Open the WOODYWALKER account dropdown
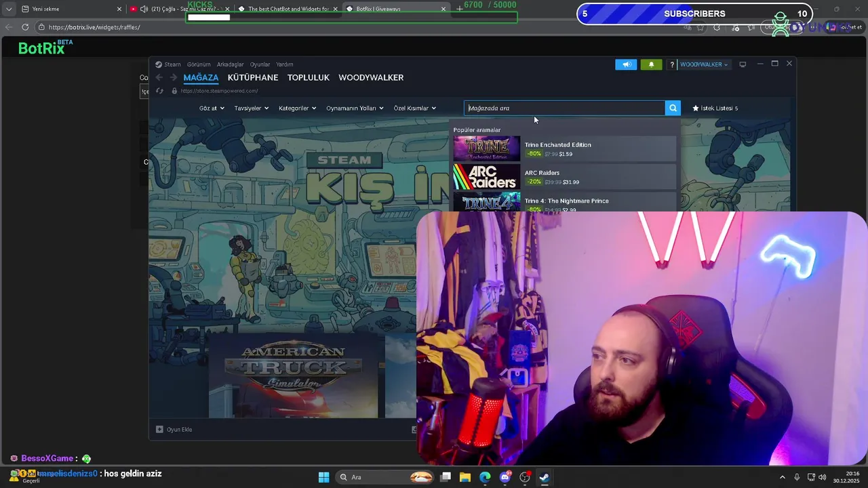 pyautogui.click(x=704, y=64)
